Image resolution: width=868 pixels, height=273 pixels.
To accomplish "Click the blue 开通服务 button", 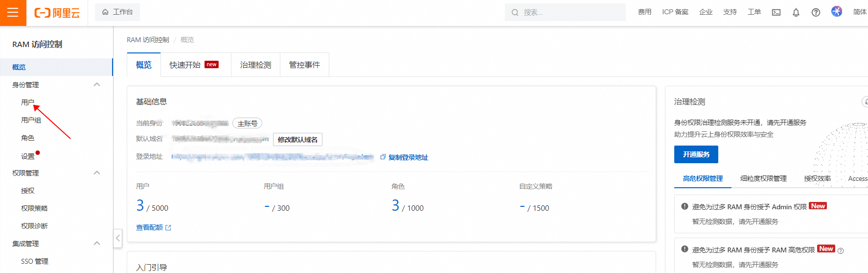I will (696, 154).
